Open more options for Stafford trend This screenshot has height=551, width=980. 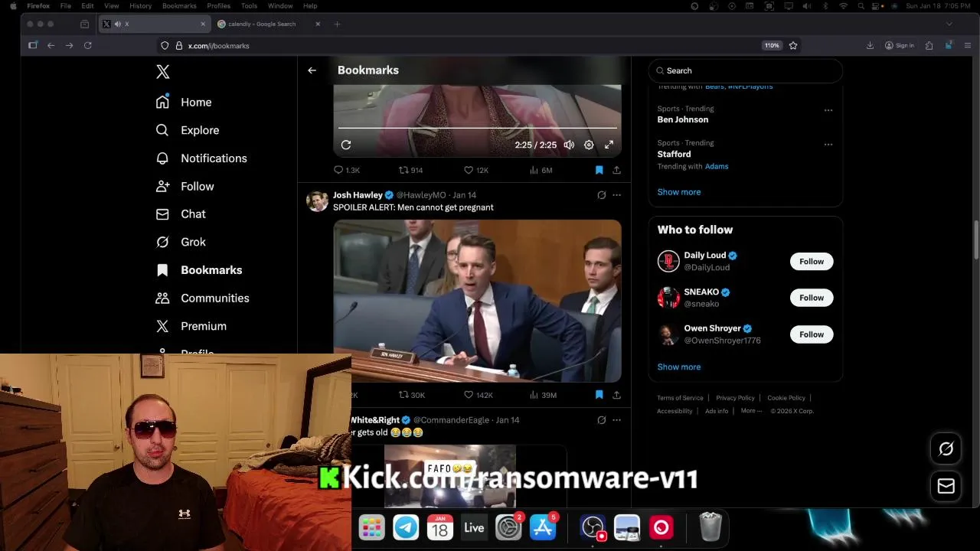(x=828, y=144)
